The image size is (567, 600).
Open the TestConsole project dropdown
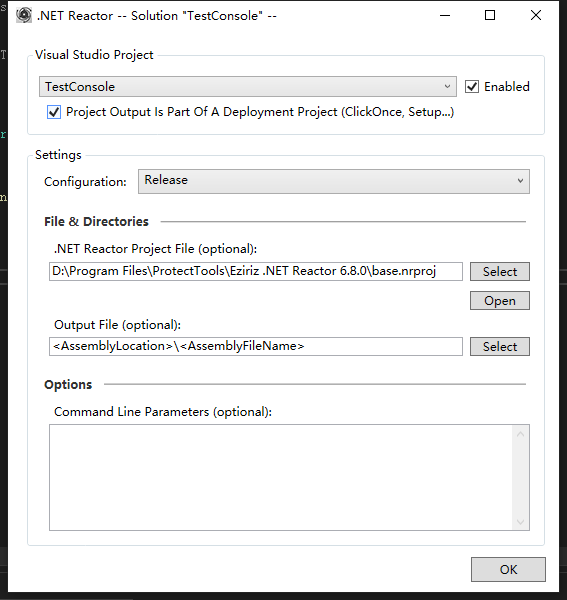[x=248, y=87]
